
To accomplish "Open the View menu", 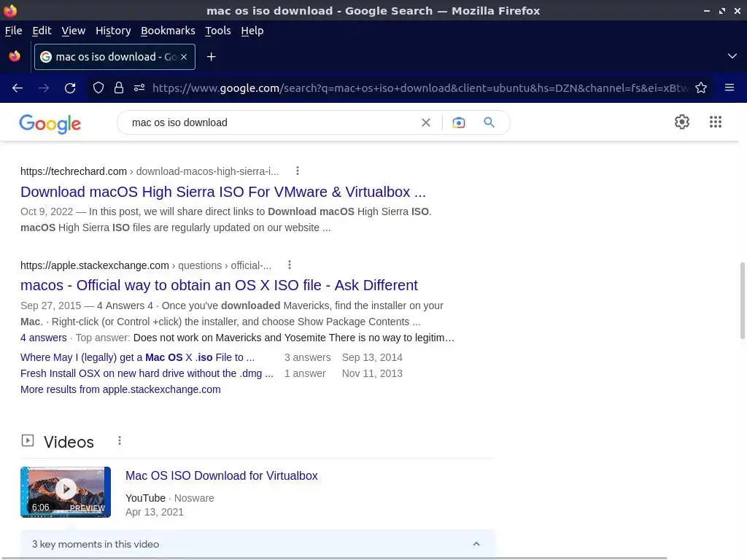I will (74, 31).
